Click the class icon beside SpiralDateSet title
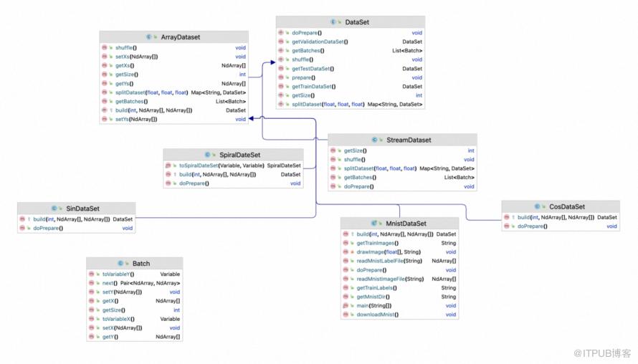This screenshot has height=364, width=638. 207,155
